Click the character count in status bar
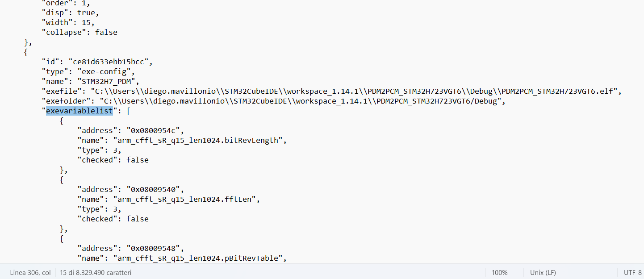 pos(96,272)
